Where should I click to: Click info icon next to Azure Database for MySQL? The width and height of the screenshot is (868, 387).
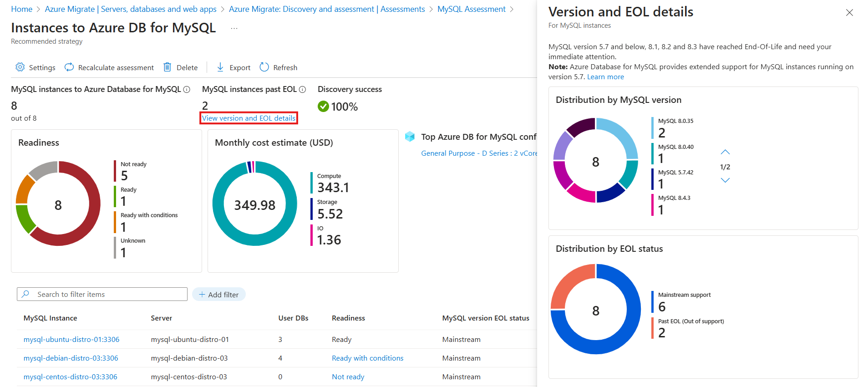(187, 90)
